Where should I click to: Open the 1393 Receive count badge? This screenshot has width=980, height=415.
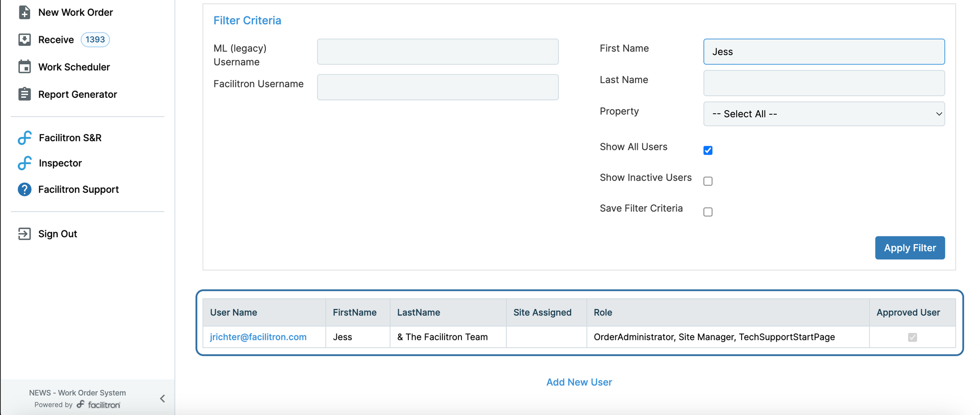click(95, 40)
